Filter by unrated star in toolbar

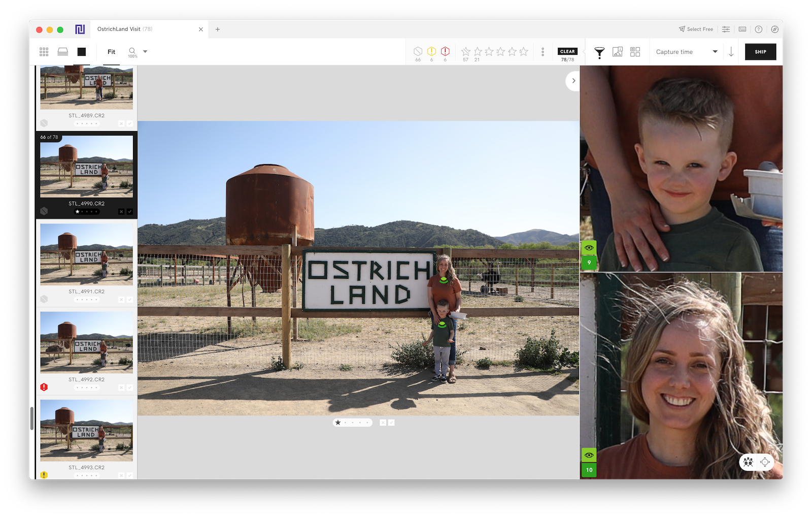pos(466,53)
